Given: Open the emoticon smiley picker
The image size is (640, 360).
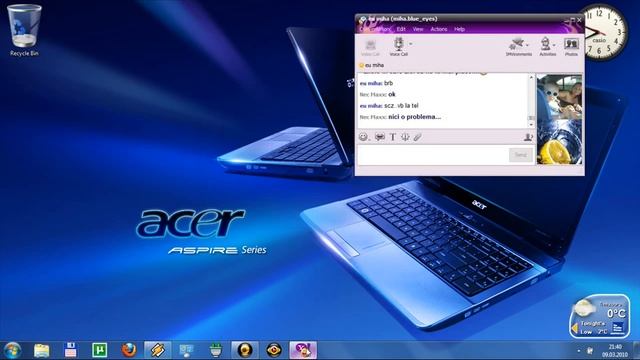Looking at the screenshot, I should 363,137.
